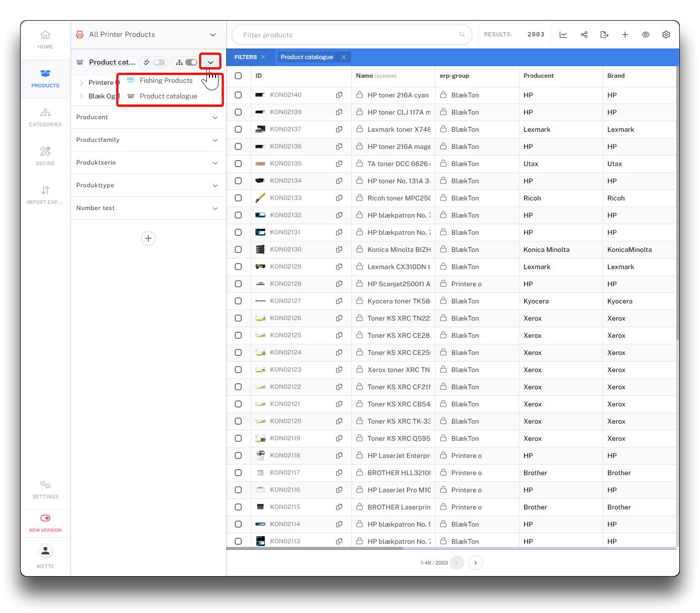The image size is (700, 613).
Task: Go to next page of results
Action: (475, 563)
